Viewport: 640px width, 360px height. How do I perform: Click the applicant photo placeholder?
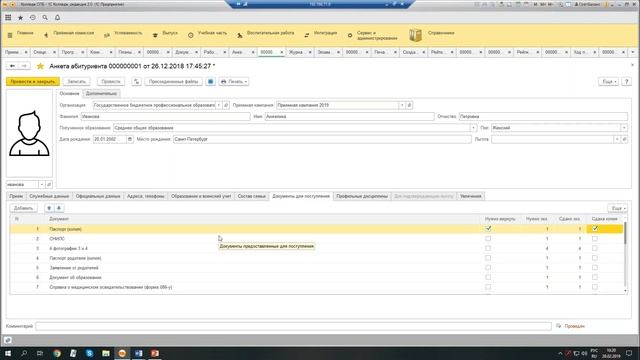tap(29, 133)
